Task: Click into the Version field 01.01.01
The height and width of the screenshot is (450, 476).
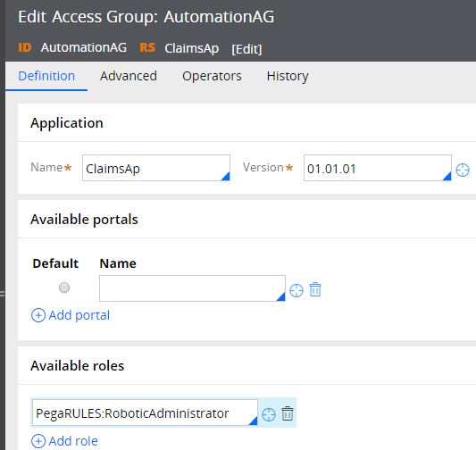Action: point(378,168)
